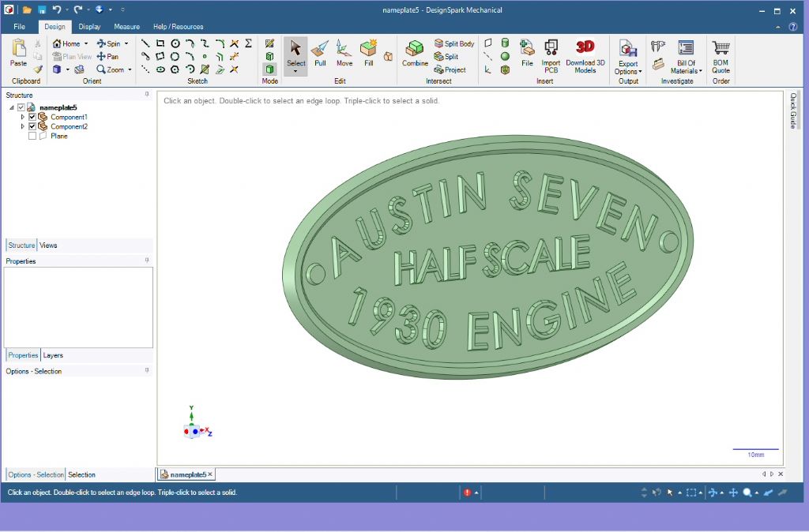The width and height of the screenshot is (809, 532).
Task: Uncheck the Component1 visibility checkbox
Action: click(32, 117)
